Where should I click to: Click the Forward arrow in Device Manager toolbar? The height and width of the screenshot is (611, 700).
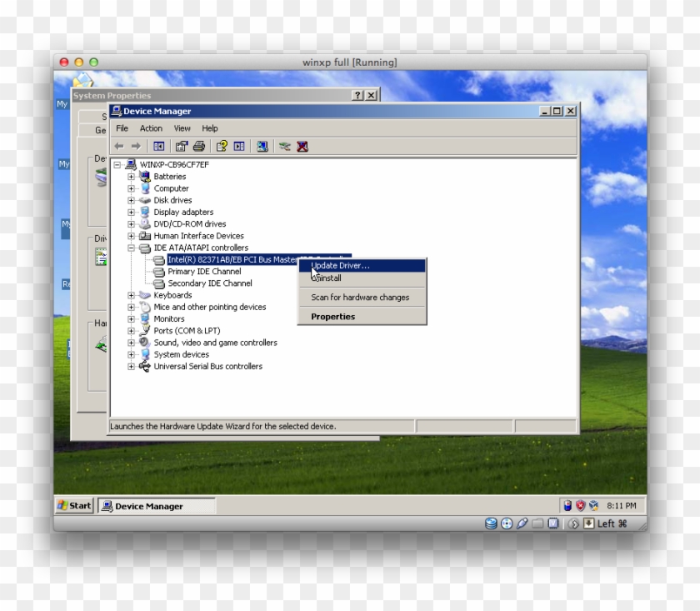click(136, 146)
